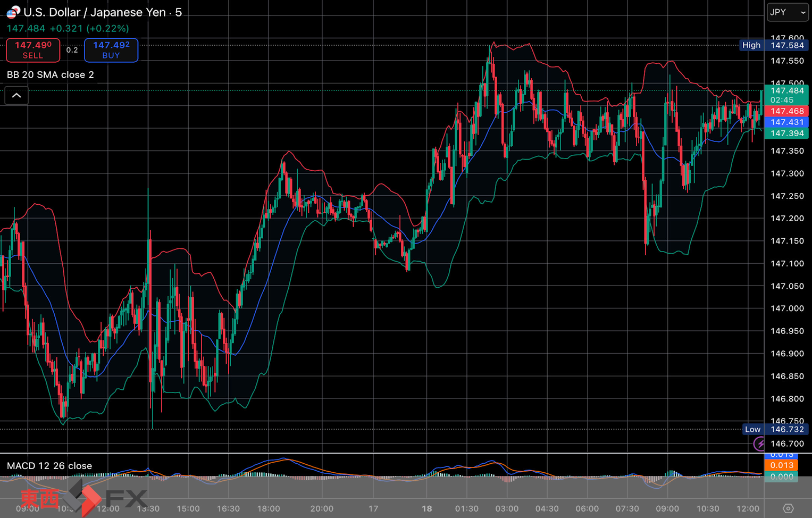This screenshot has width=812, height=518.
Task: Click the orange 0.013 MACD signal value label
Action: (781, 465)
